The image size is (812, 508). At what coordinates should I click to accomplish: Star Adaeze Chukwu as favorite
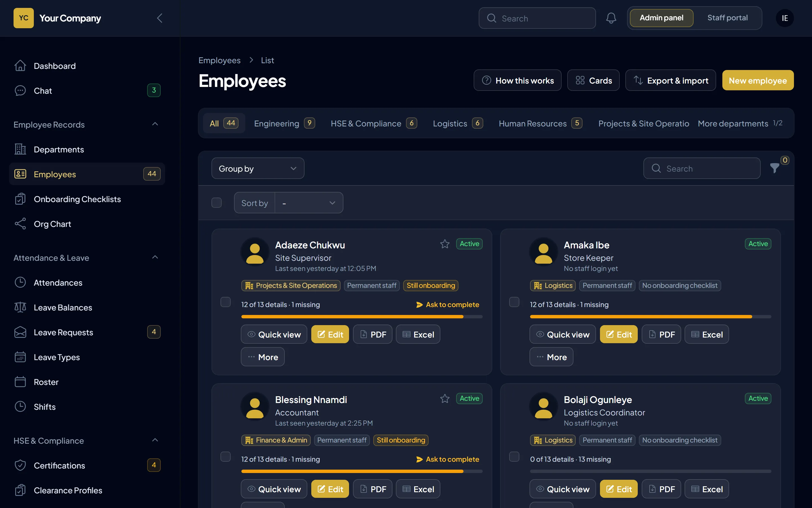445,244
